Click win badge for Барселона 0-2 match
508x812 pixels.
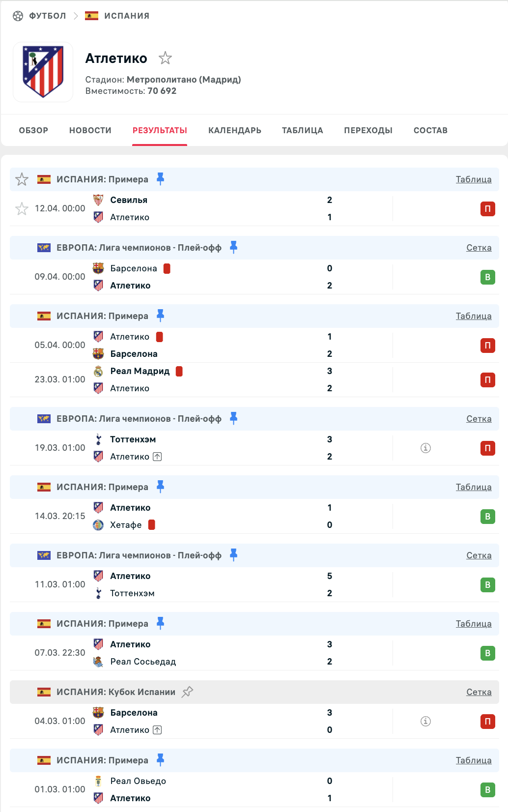487,277
